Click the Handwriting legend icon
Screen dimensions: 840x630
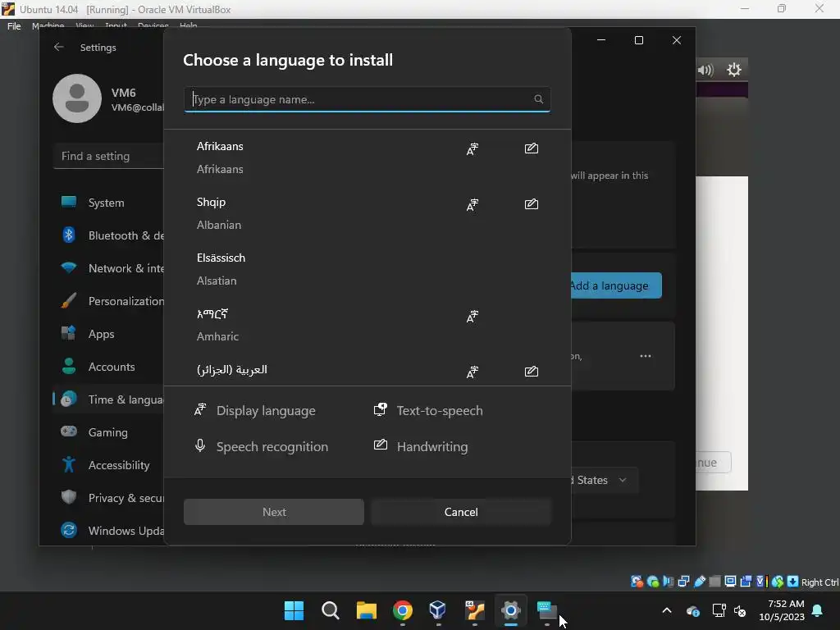click(x=381, y=445)
